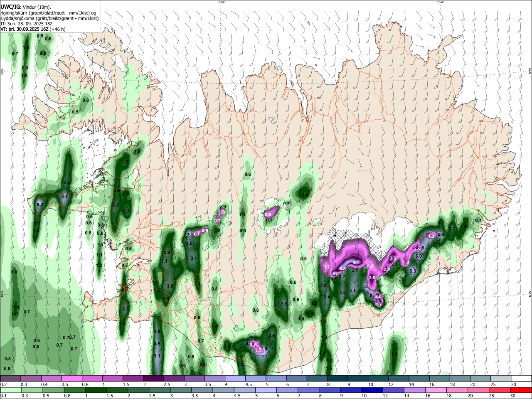The width and height of the screenshot is (532, 399).
Task: Select the deep blue 10 rain legend swatch
Action: (372, 390)
